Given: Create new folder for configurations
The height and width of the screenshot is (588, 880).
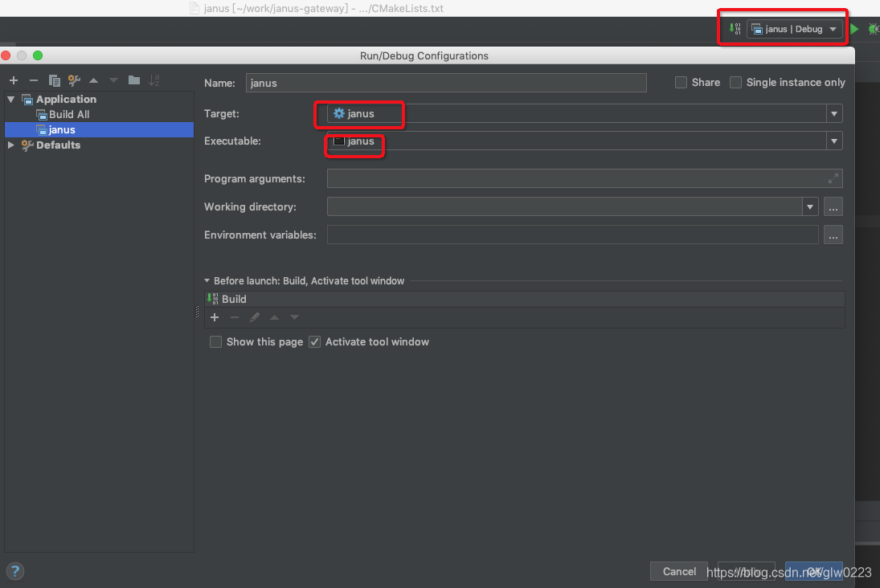Looking at the screenshot, I should pyautogui.click(x=133, y=80).
